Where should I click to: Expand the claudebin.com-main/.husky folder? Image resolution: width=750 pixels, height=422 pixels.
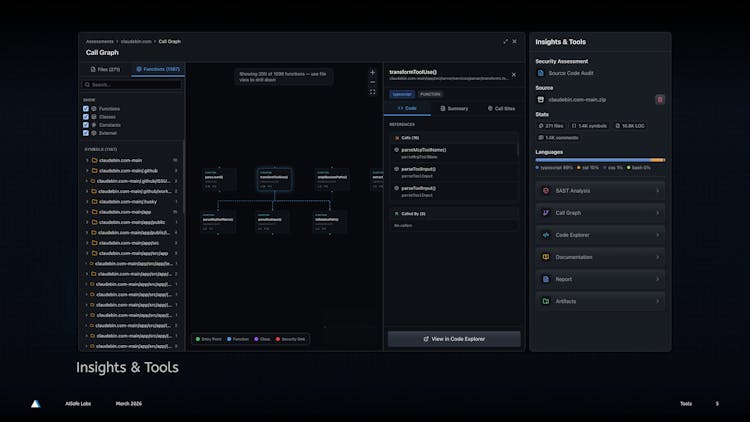pyautogui.click(x=86, y=201)
